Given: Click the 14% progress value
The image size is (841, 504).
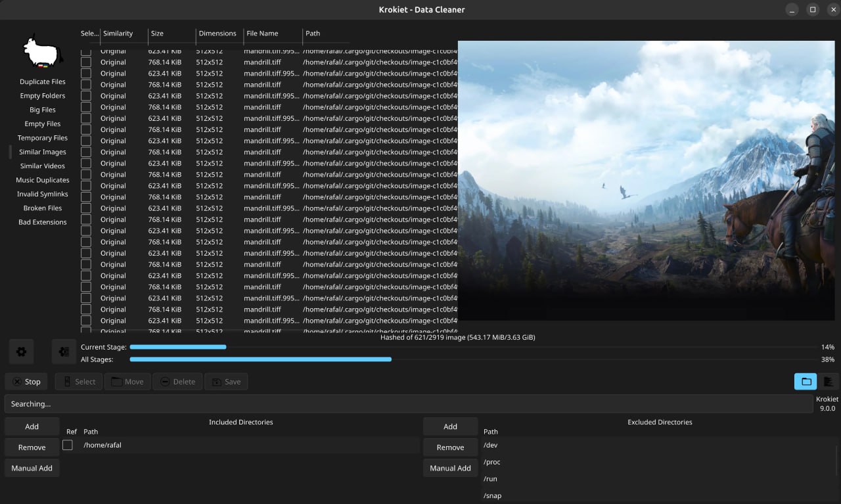Looking at the screenshot, I should 828,347.
